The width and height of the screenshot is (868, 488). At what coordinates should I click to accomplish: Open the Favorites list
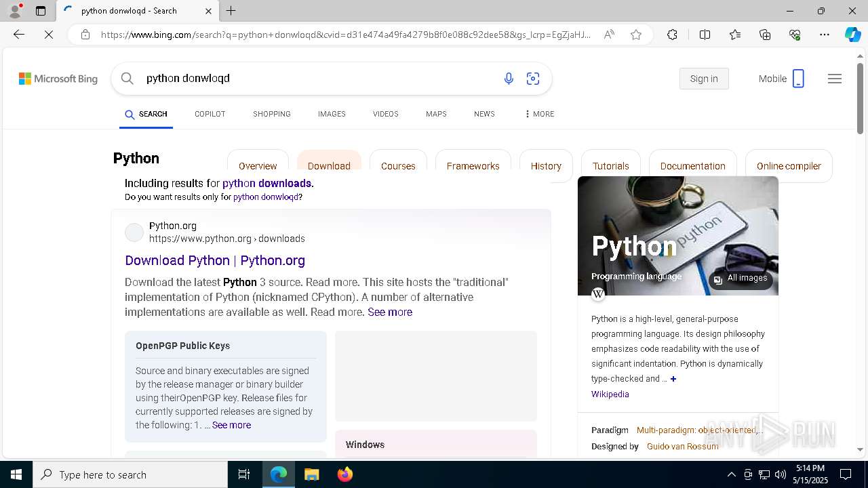735,35
